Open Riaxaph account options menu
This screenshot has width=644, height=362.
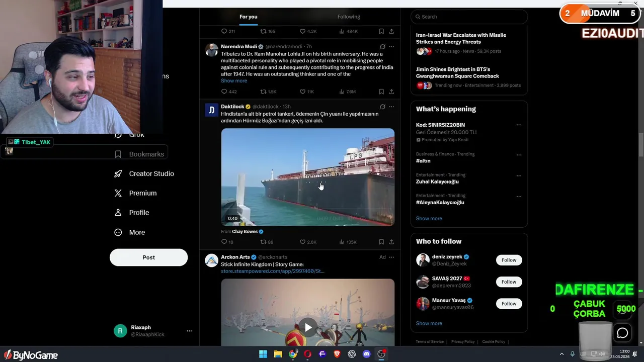189,331
